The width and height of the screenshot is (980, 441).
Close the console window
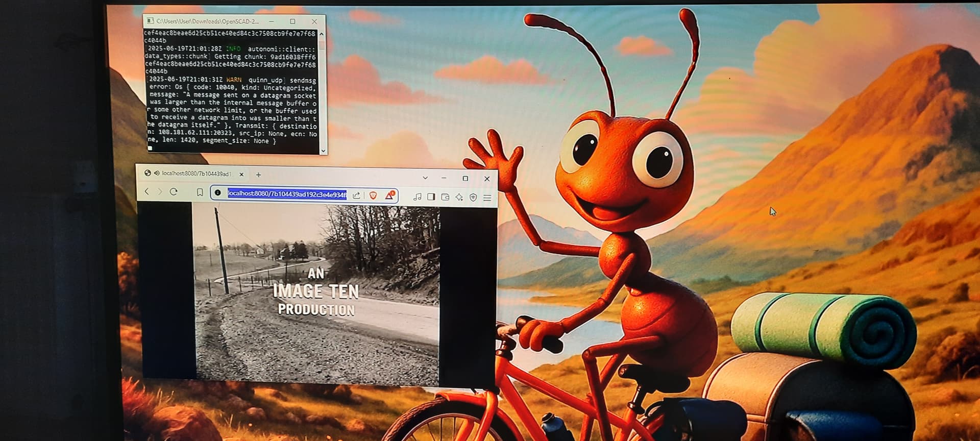click(x=314, y=21)
